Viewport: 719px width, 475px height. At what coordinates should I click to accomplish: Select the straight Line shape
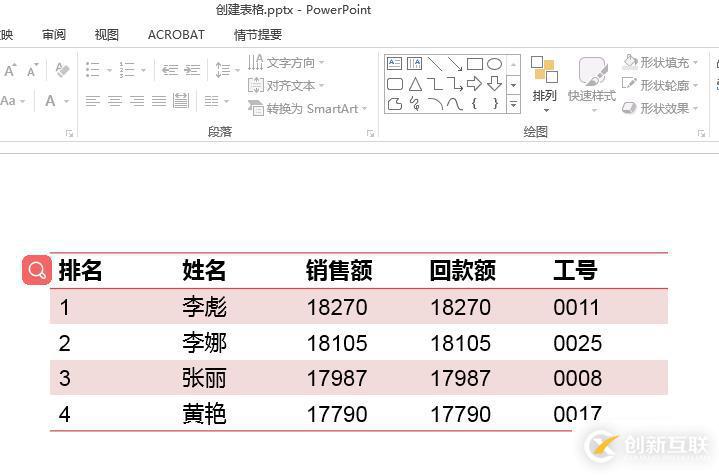pos(435,64)
